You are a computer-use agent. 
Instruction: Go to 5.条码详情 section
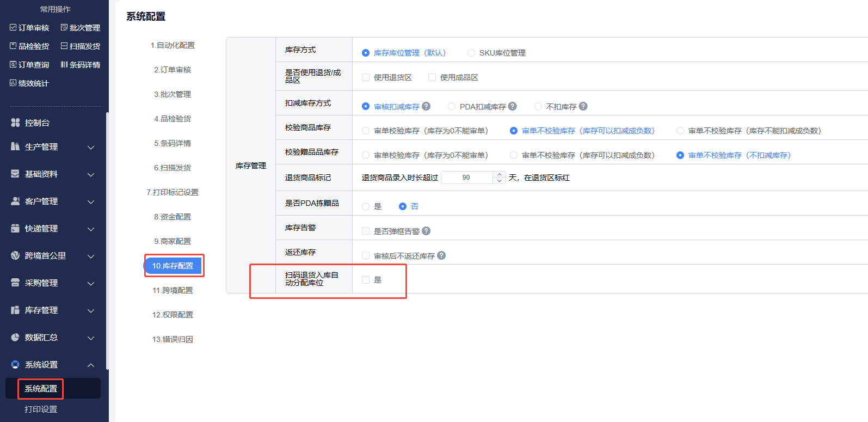173,143
